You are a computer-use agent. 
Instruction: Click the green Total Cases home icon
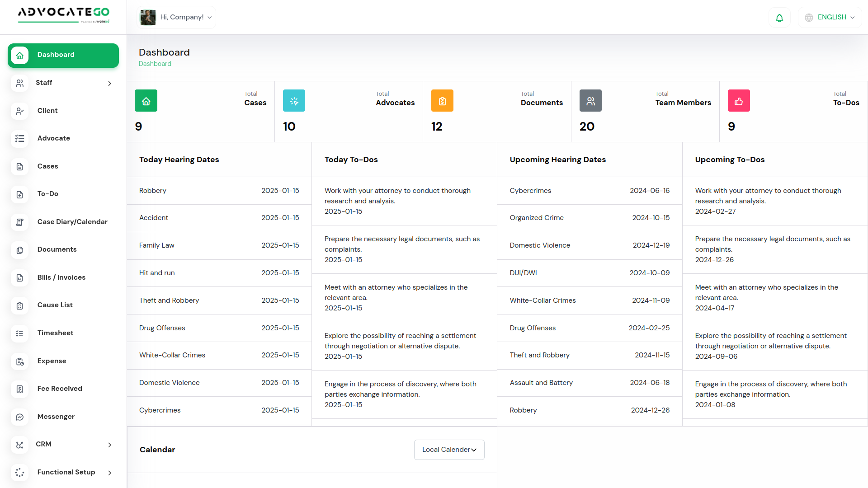pyautogui.click(x=146, y=101)
